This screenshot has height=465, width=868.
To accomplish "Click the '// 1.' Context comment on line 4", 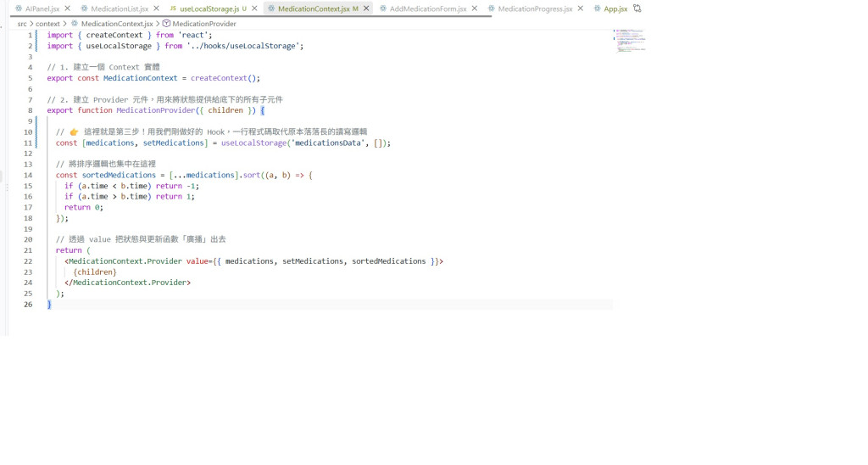I will point(103,67).
